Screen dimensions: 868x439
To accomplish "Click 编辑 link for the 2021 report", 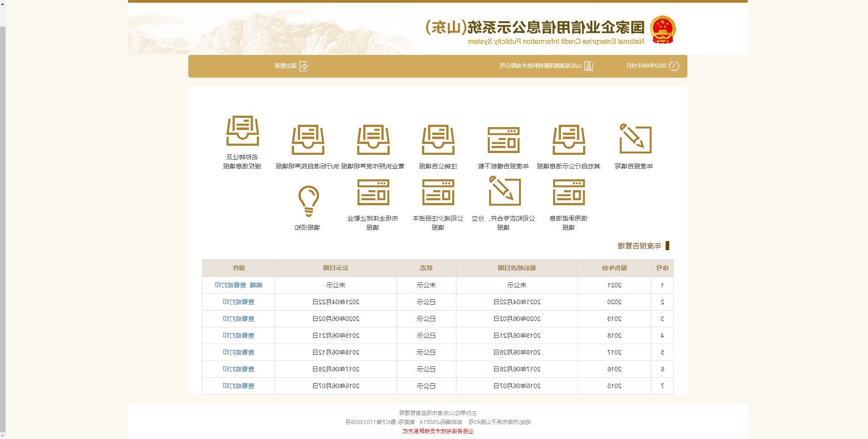I will [256, 285].
